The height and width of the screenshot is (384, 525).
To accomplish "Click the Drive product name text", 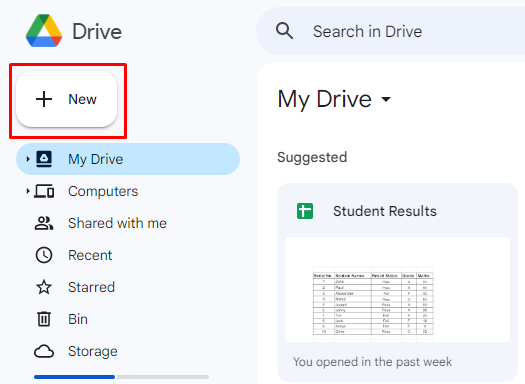I will 97,31.
